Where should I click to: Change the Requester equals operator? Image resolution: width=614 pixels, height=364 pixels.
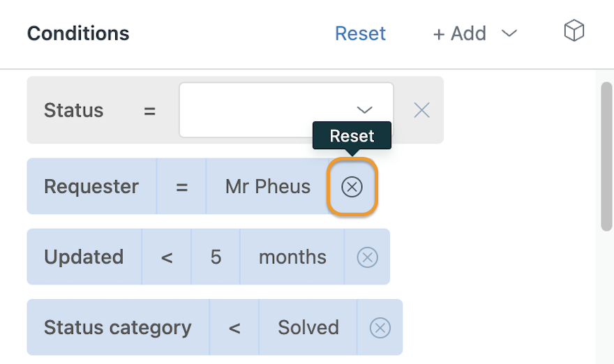click(x=181, y=186)
